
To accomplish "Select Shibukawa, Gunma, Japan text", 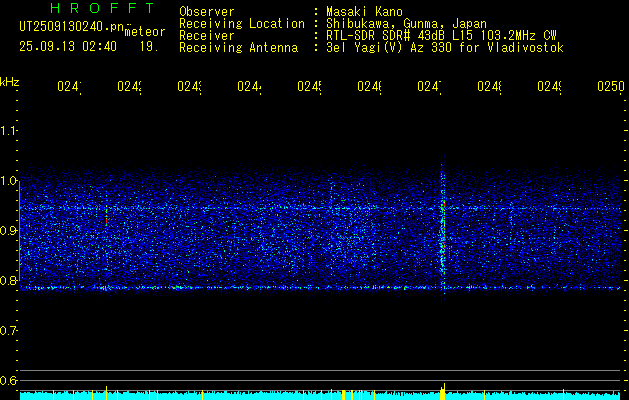I will click(406, 24).
